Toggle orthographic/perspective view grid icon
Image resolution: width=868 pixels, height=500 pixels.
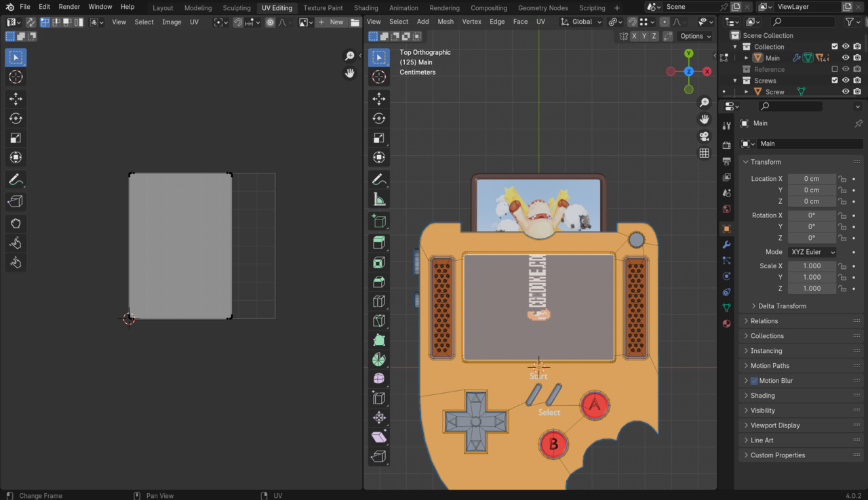pos(705,153)
